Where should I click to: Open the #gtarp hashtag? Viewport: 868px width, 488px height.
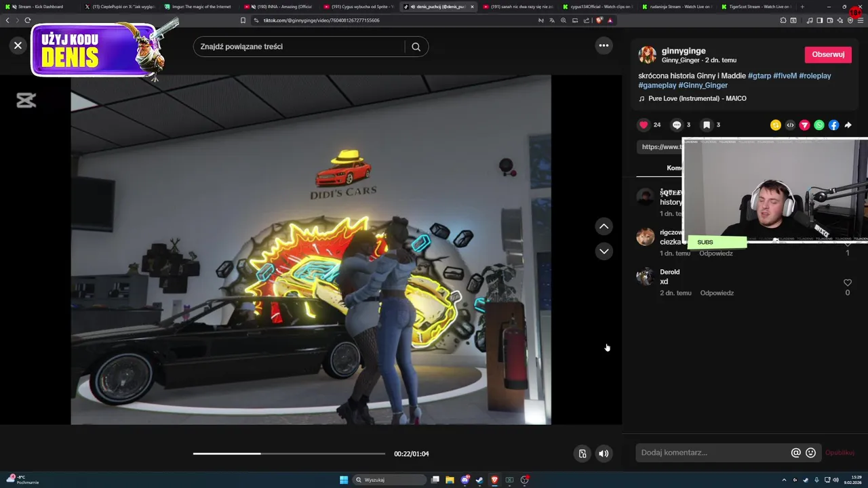[759, 76]
